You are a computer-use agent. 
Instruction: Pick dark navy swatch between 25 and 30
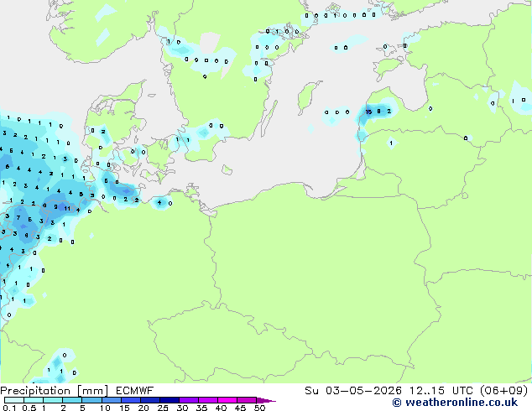click(x=170, y=400)
